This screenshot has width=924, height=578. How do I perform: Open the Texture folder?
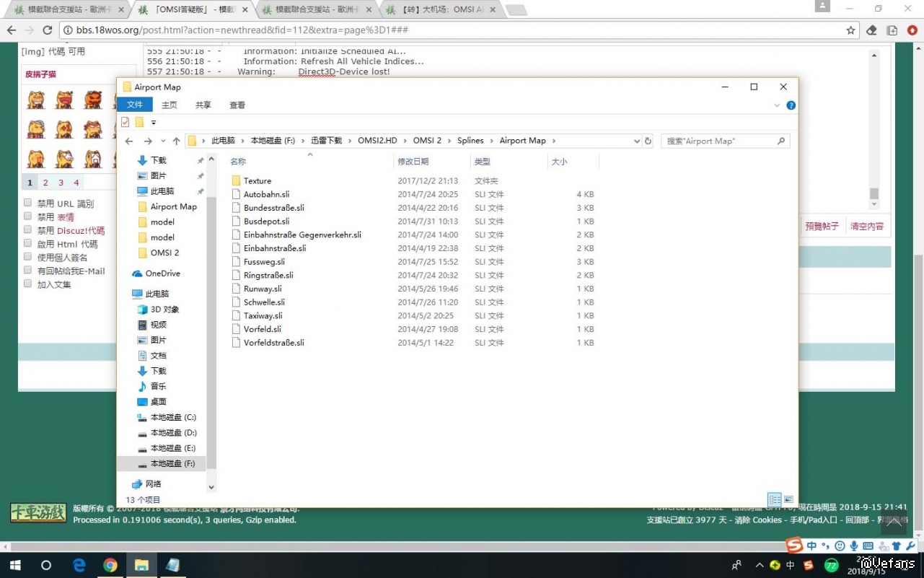tap(257, 181)
